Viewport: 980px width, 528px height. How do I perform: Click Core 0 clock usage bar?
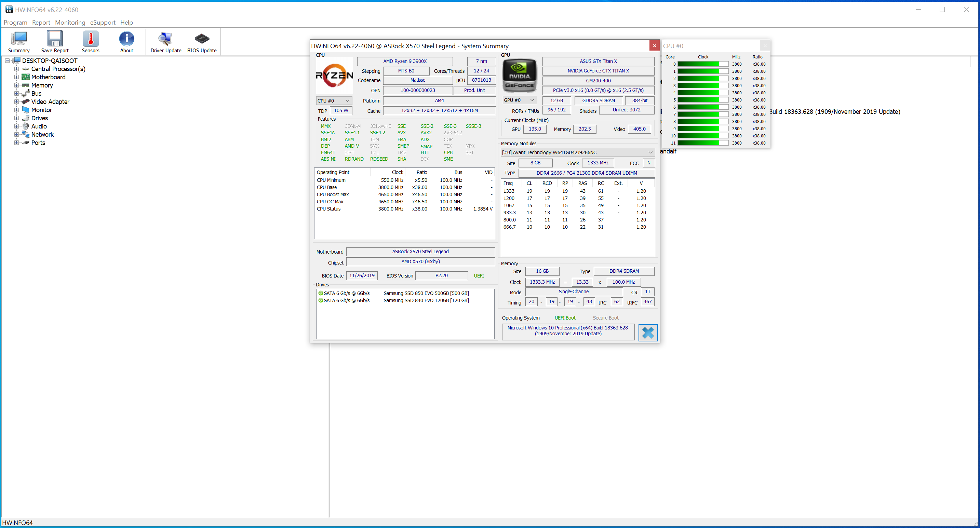(x=702, y=64)
